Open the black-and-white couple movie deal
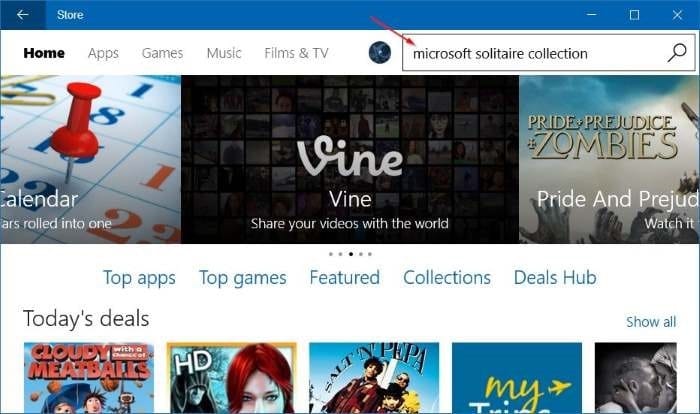Viewport: 700px width, 414px height. 636,378
